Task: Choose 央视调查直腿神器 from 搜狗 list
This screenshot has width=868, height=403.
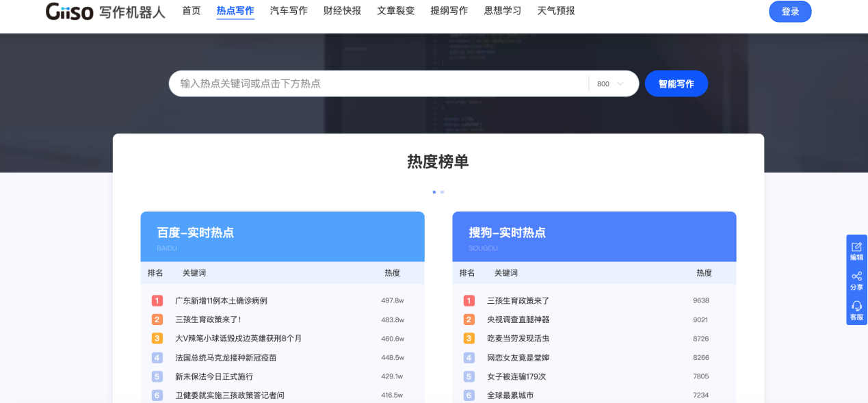Action: click(518, 320)
